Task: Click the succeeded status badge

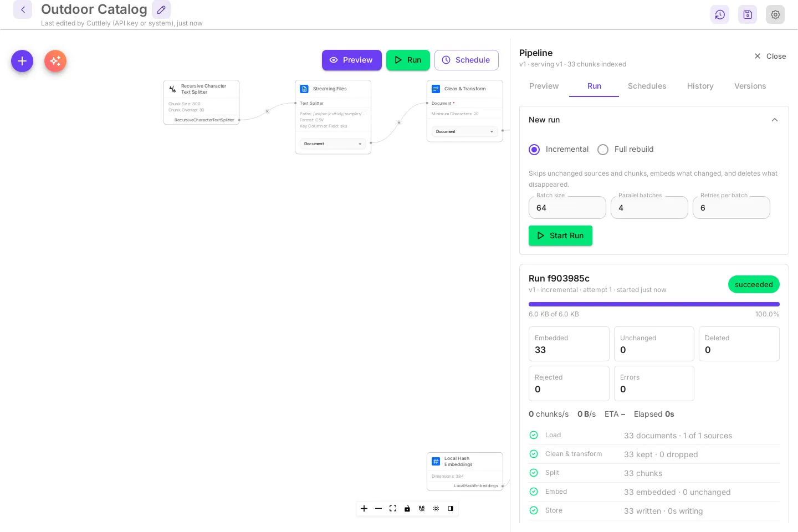Action: (x=754, y=284)
